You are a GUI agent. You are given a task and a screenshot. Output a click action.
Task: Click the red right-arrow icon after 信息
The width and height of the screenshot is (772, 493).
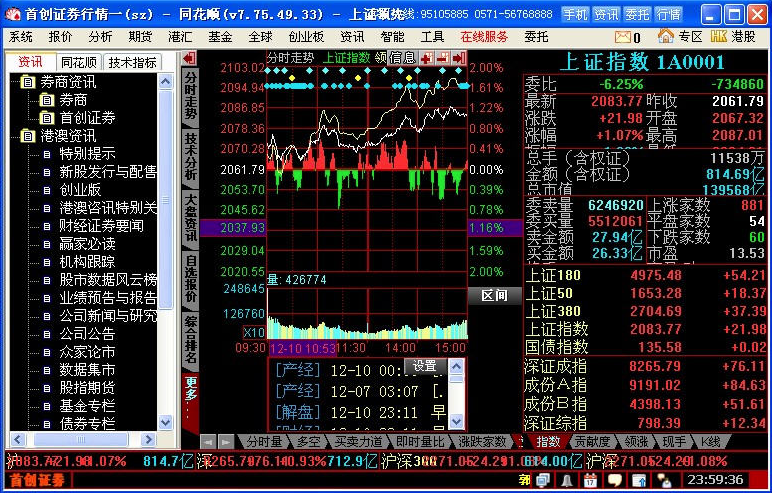coord(459,59)
